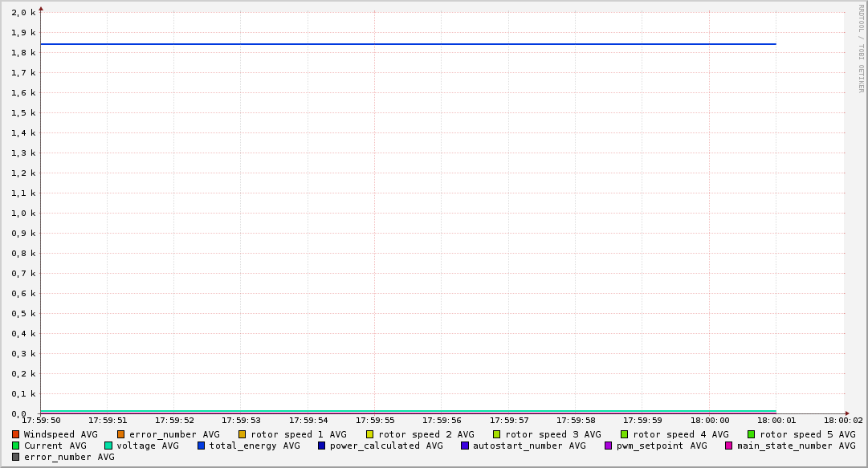The height and width of the screenshot is (468, 868).
Task: Click the vertical RRDTOOL / TOBI OETIKER watermark
Action: 861,48
